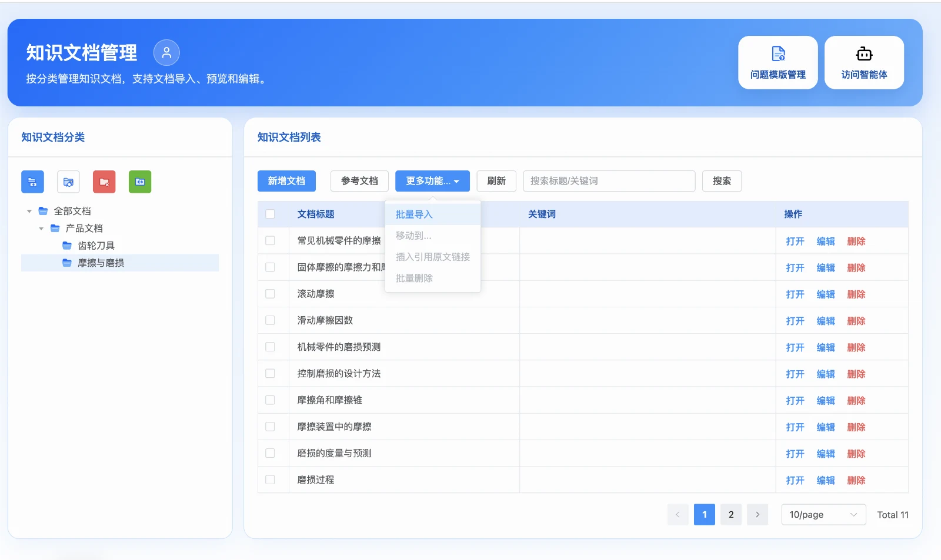Delete the 摩擦角和摩擦锥 document
The image size is (941, 560).
pos(856,401)
